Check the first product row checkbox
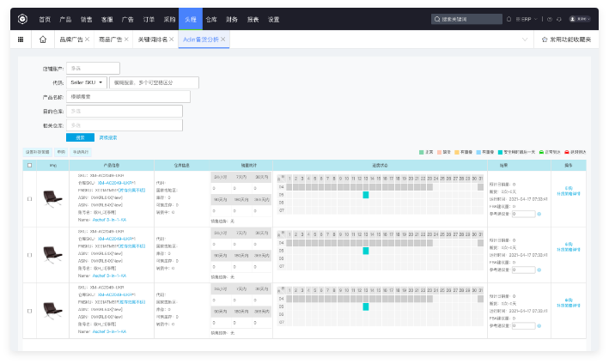This screenshot has width=609, height=364. [x=29, y=198]
